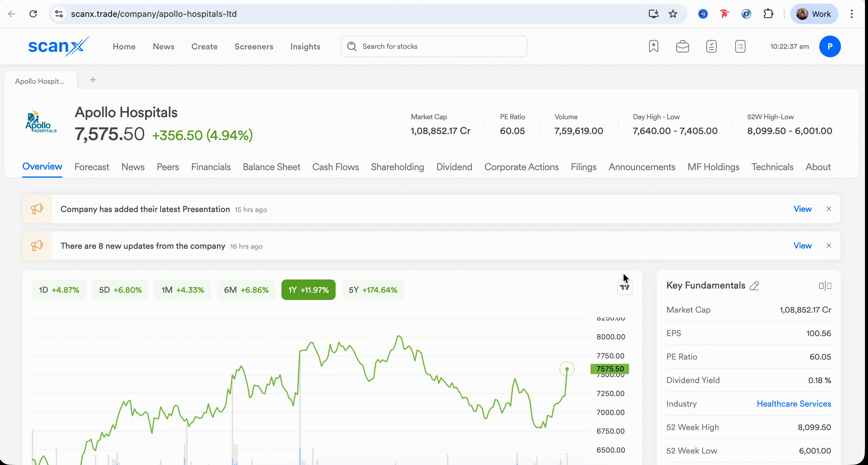View the 8 new updates notification
Image resolution: width=868 pixels, height=465 pixels.
[x=803, y=245]
